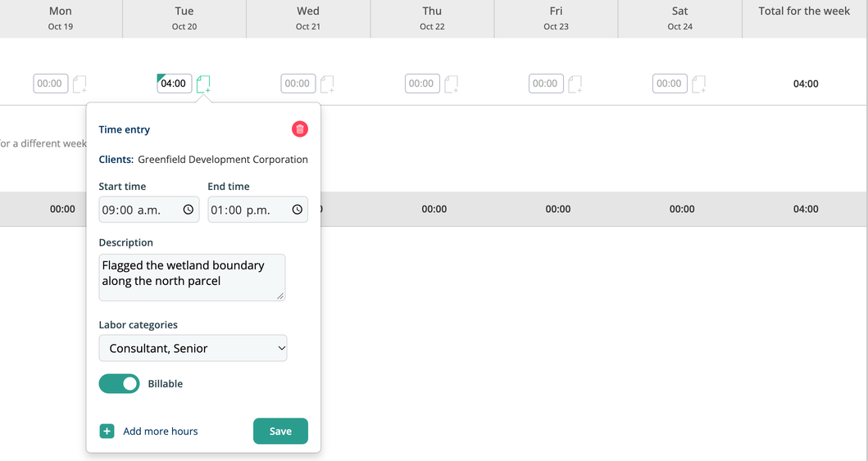Edit Friday's 00:00 hours field
Screen dimensions: 868x461
[546, 84]
